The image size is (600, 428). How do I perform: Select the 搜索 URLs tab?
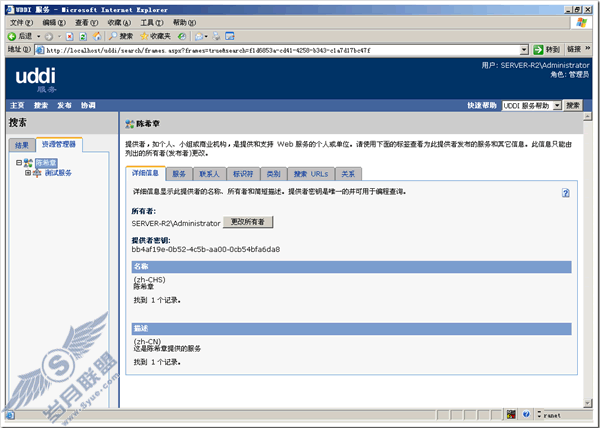[x=311, y=174]
